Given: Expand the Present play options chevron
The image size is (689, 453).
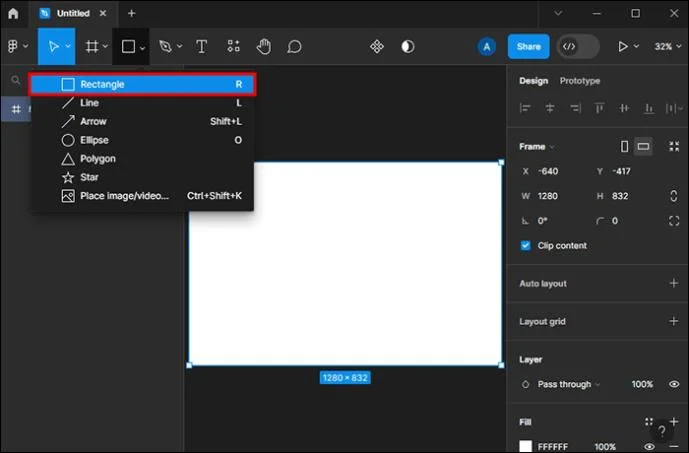Looking at the screenshot, I should pyautogui.click(x=636, y=46).
